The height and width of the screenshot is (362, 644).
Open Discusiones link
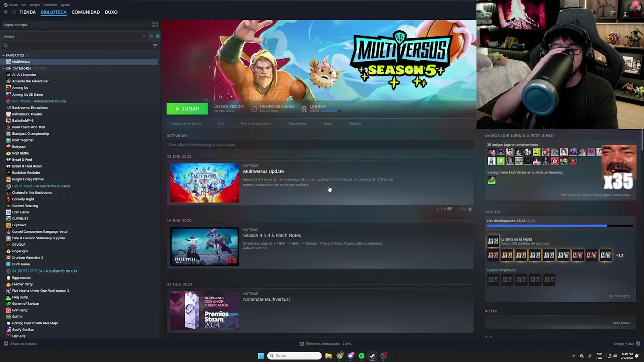pos(297,123)
